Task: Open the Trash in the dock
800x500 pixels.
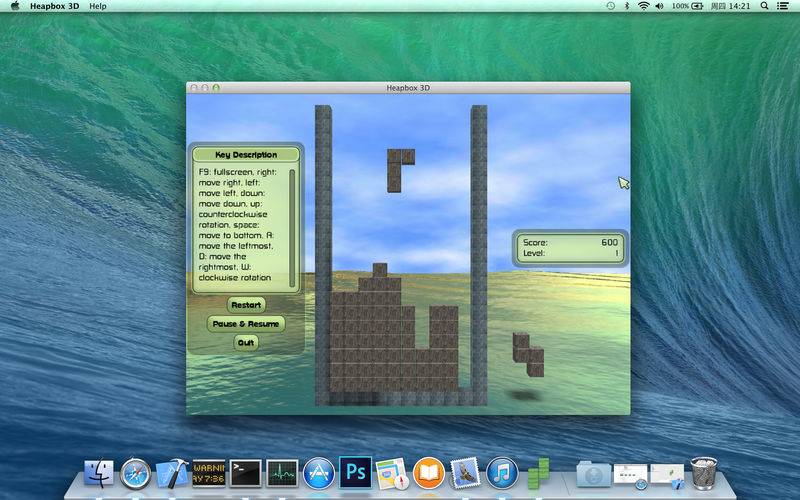Action: point(704,471)
